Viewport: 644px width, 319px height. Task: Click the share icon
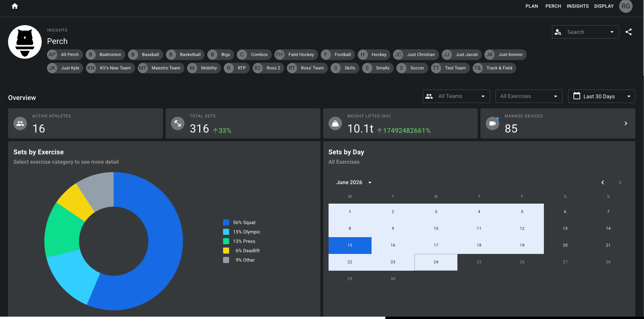(x=629, y=32)
